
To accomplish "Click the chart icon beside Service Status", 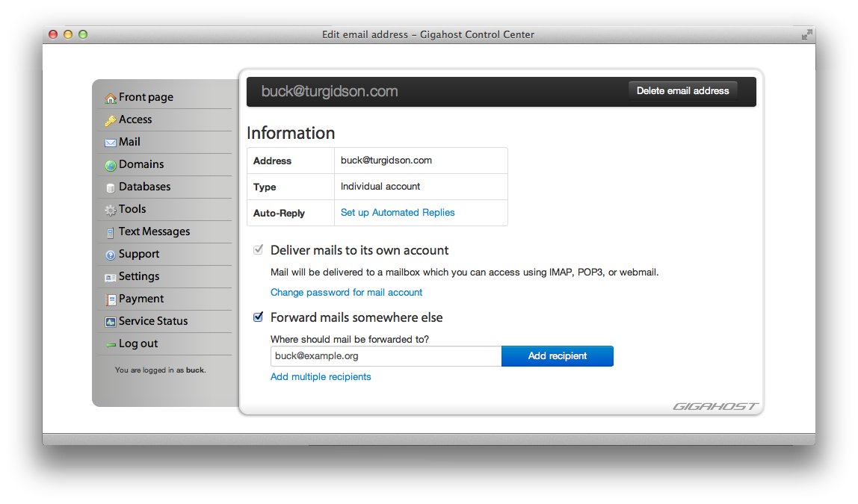I will coord(111,322).
